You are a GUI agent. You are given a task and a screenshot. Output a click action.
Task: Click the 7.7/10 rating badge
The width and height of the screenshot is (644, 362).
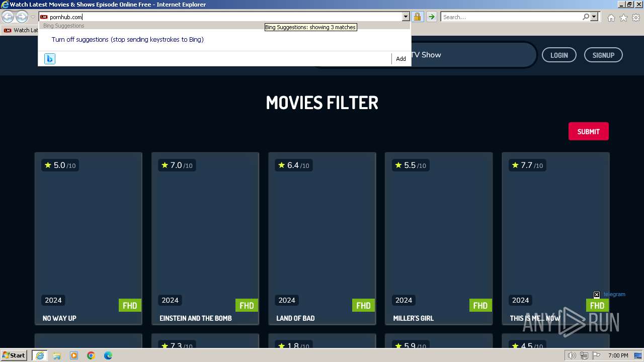point(527,165)
